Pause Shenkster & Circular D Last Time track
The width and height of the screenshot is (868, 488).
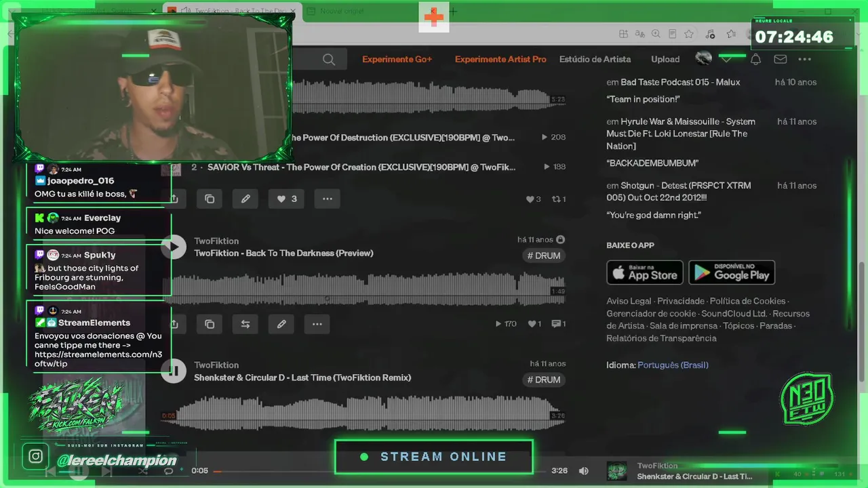[174, 371]
